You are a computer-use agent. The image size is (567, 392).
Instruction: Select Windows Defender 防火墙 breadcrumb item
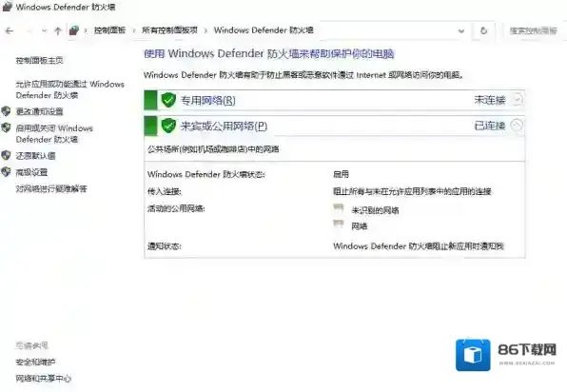point(264,30)
